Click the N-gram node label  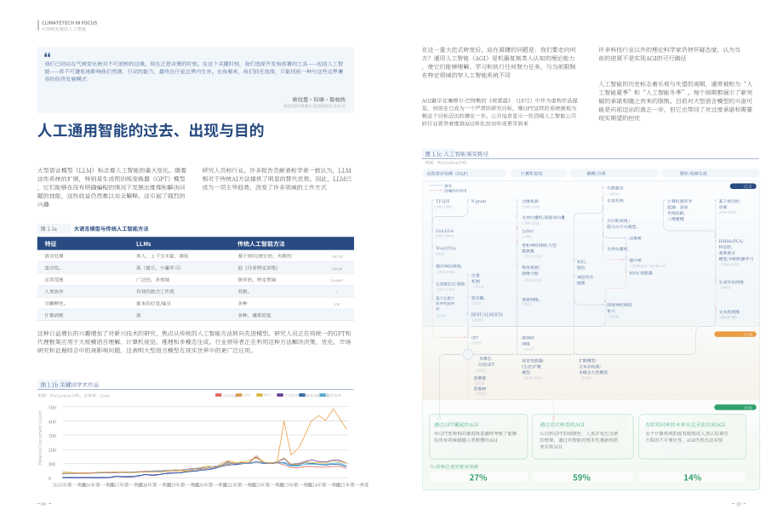[x=478, y=202]
